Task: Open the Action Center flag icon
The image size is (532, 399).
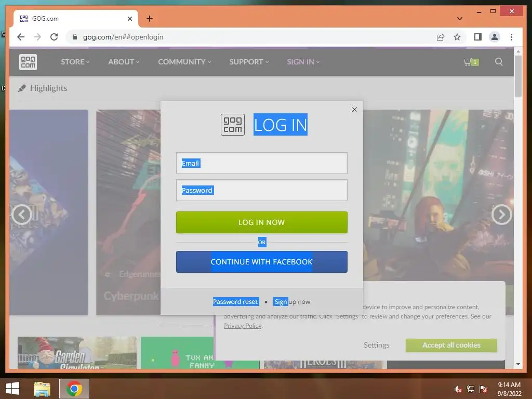Action: (x=483, y=389)
